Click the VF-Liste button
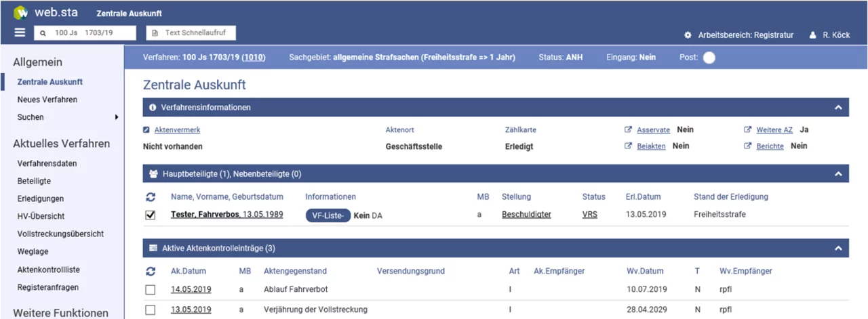Viewport: 868px width, 319px height. point(328,215)
